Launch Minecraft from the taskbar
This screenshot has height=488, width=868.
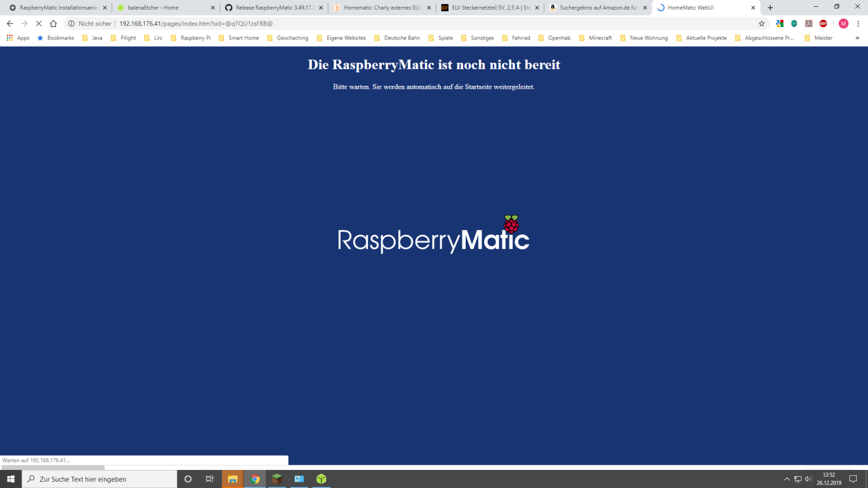click(x=276, y=479)
